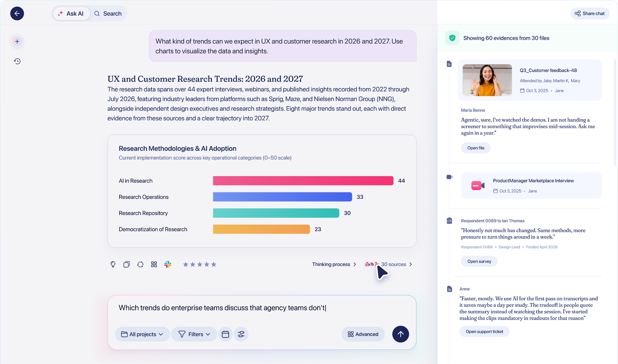Regenerate answer with refresh icon
Image resolution: width=618 pixels, height=364 pixels.
click(x=140, y=264)
